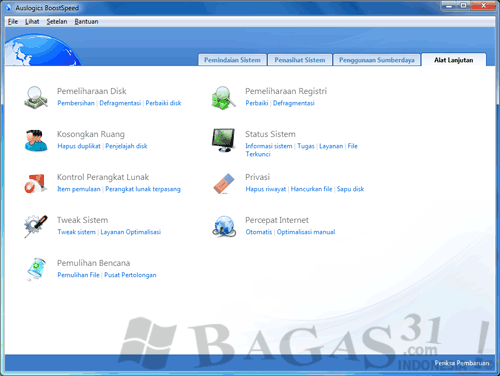Open the Hancurkan file link

point(311,189)
